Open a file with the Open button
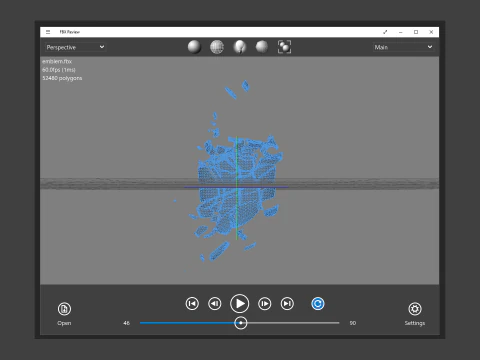The image size is (480, 360). click(x=64, y=314)
